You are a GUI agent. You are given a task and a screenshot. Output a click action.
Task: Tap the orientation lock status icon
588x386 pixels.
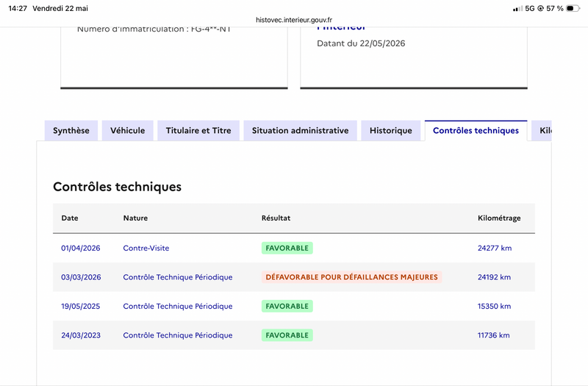[540, 8]
